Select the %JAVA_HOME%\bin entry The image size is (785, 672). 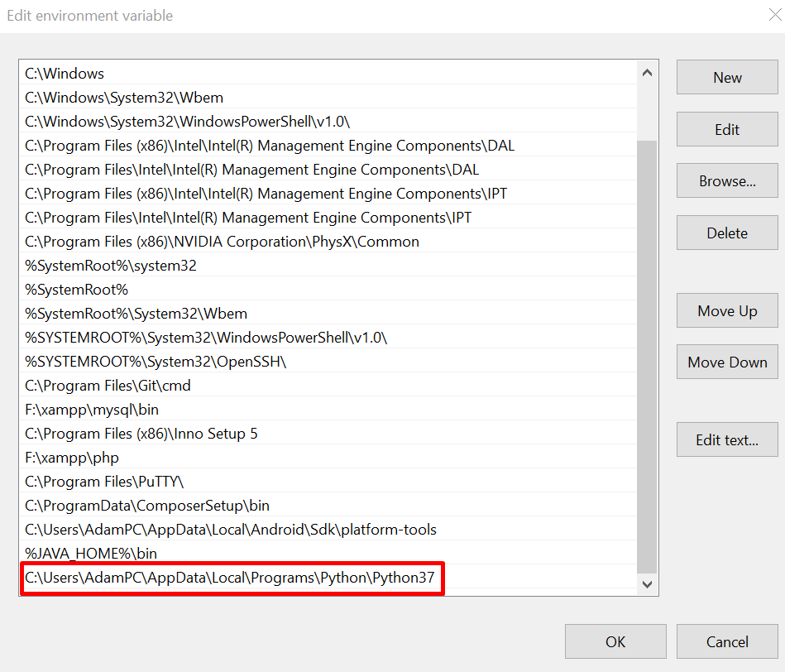point(165,553)
